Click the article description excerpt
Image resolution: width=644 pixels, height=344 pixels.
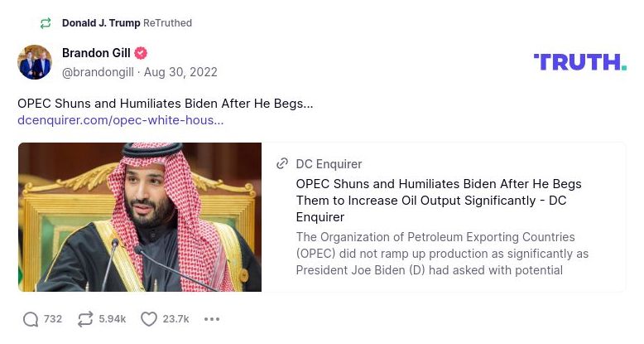pyautogui.click(x=442, y=254)
